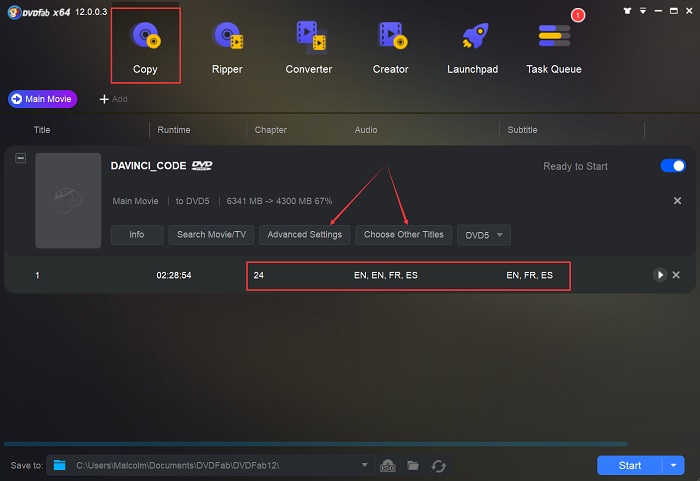Click subtitle tracks EN, FR, ES

[x=529, y=276]
